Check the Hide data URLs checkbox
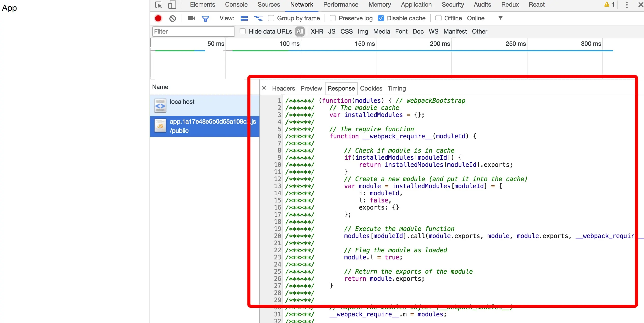The width and height of the screenshot is (644, 323). pyautogui.click(x=243, y=31)
